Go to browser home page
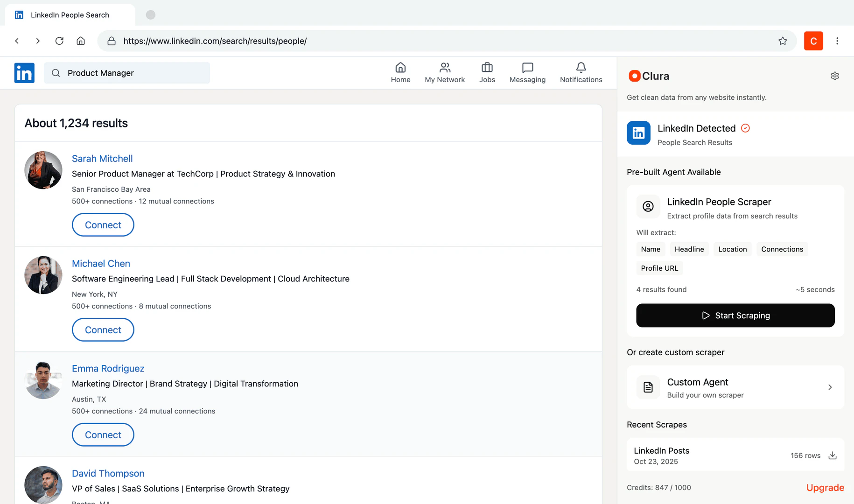The image size is (854, 504). [x=81, y=41]
